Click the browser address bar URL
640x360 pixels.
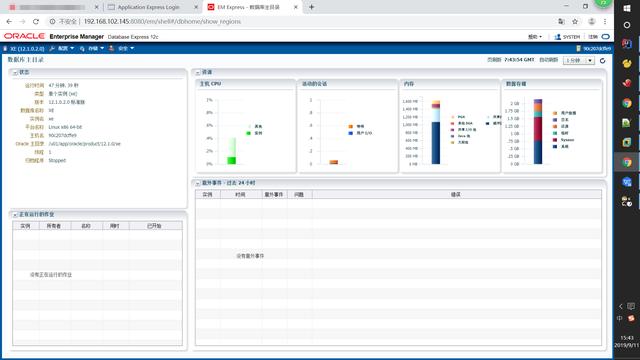(x=162, y=21)
